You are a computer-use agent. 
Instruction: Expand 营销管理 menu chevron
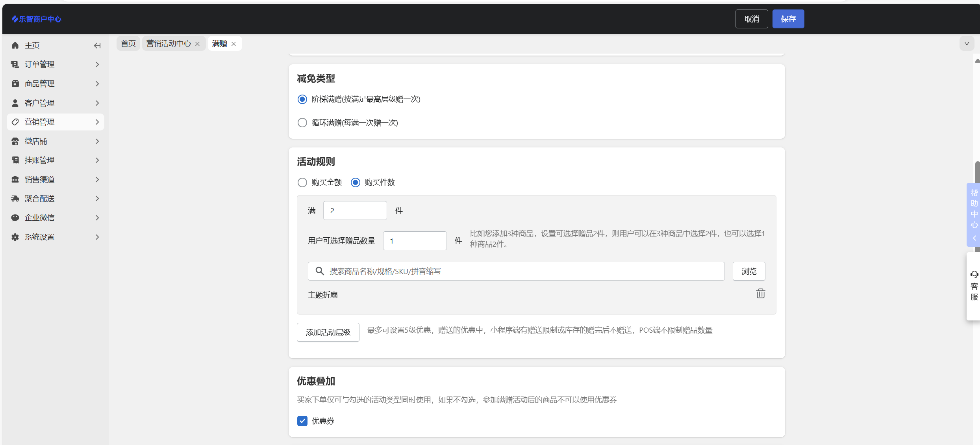[97, 122]
